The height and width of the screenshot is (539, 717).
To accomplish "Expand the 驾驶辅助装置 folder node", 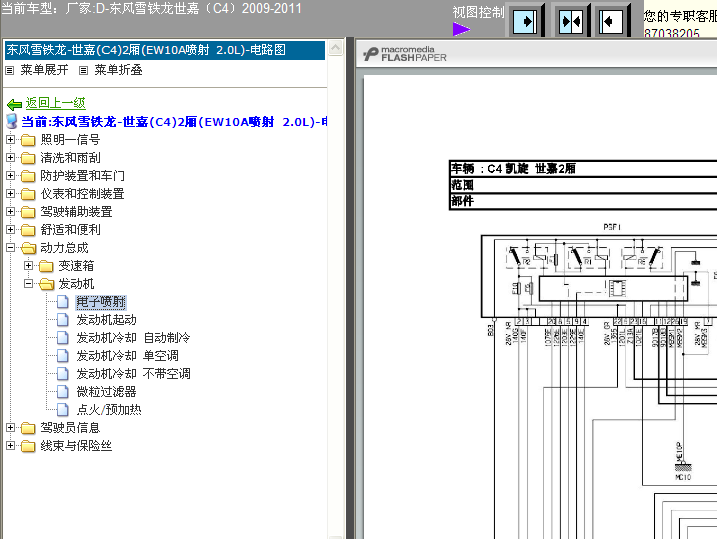I will [11, 212].
